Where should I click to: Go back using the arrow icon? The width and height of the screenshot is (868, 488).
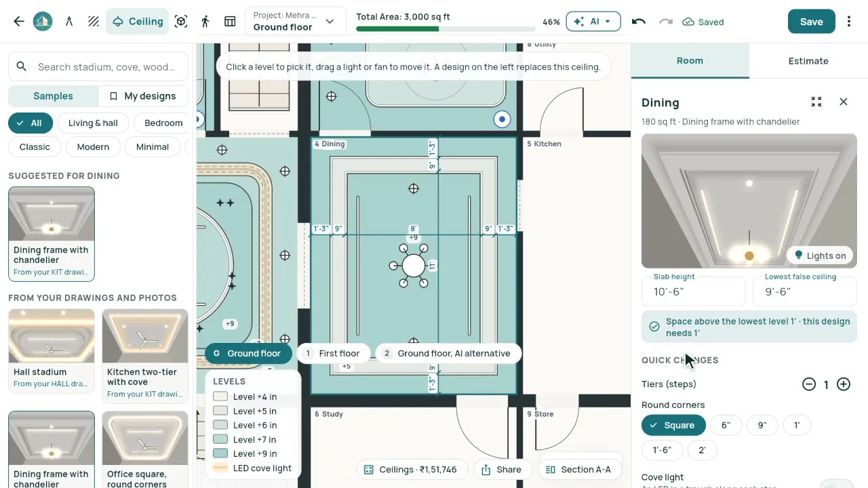coord(19,22)
